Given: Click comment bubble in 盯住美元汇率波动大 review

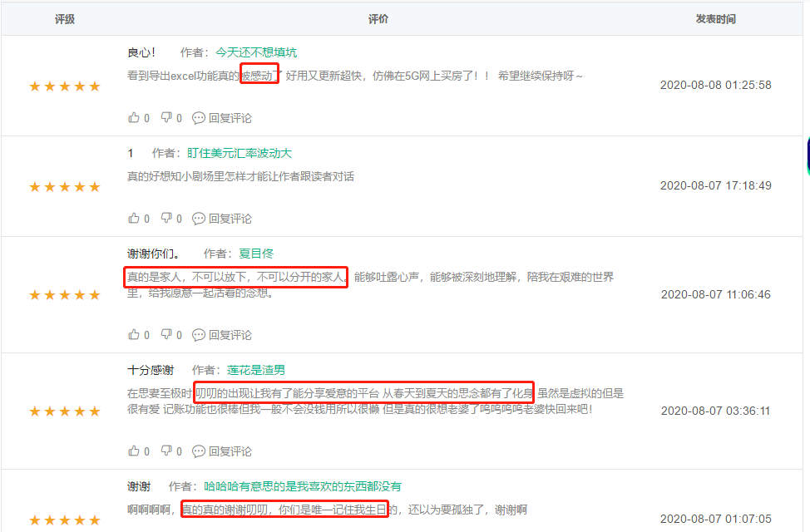Looking at the screenshot, I should click(x=199, y=219).
